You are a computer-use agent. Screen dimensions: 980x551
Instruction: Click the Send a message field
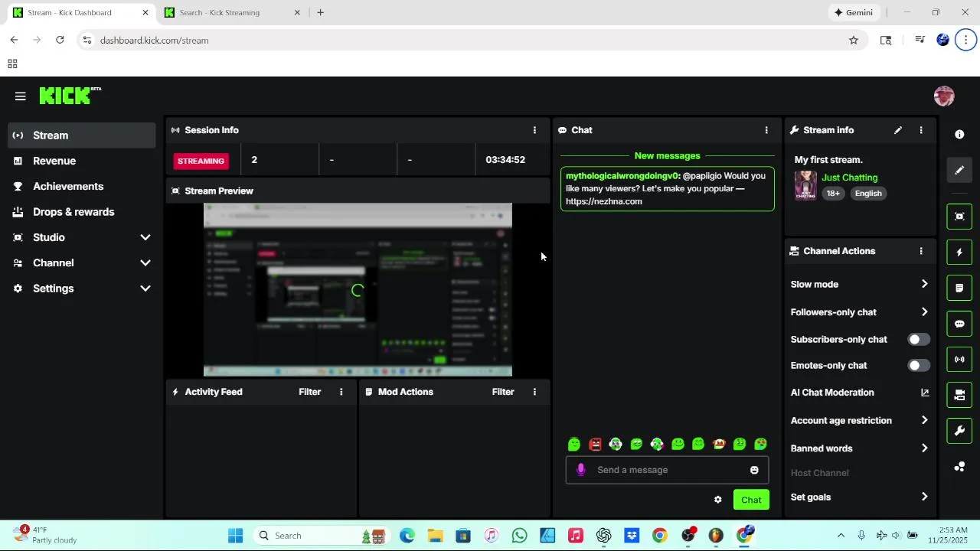point(667,470)
